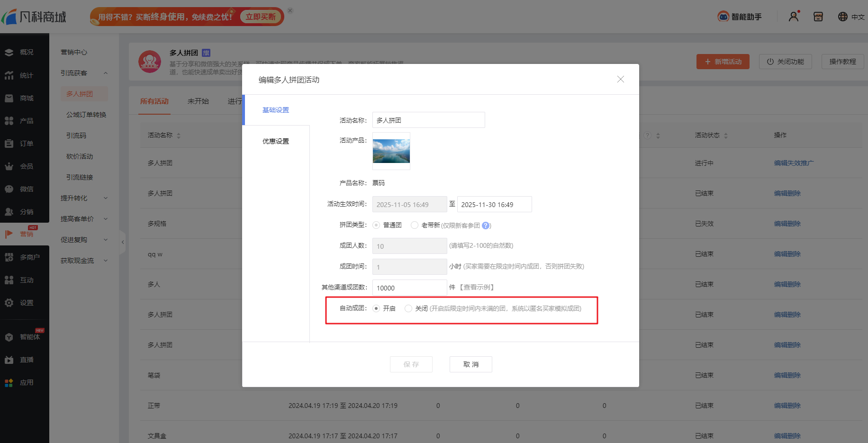Open the 查看示例 link
868x443 pixels.
[x=478, y=287]
